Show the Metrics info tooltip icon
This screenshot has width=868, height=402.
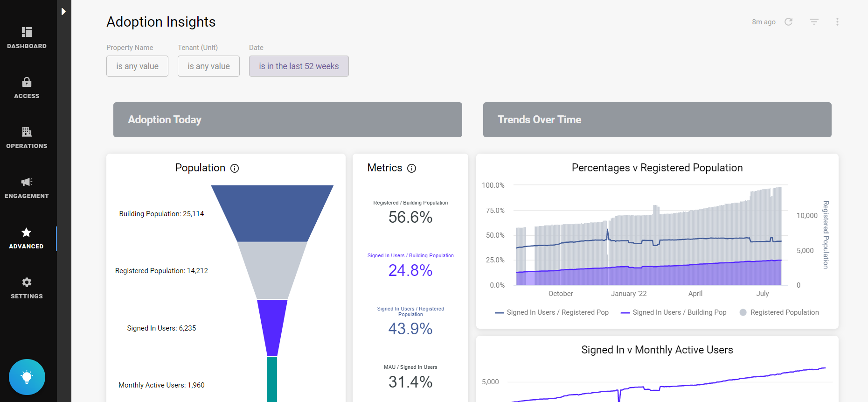pos(411,168)
